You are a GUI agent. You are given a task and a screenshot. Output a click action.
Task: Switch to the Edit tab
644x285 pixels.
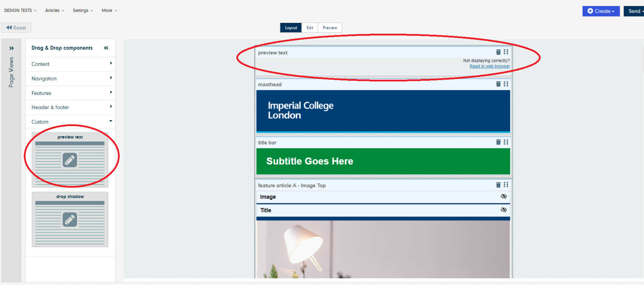pyautogui.click(x=310, y=28)
